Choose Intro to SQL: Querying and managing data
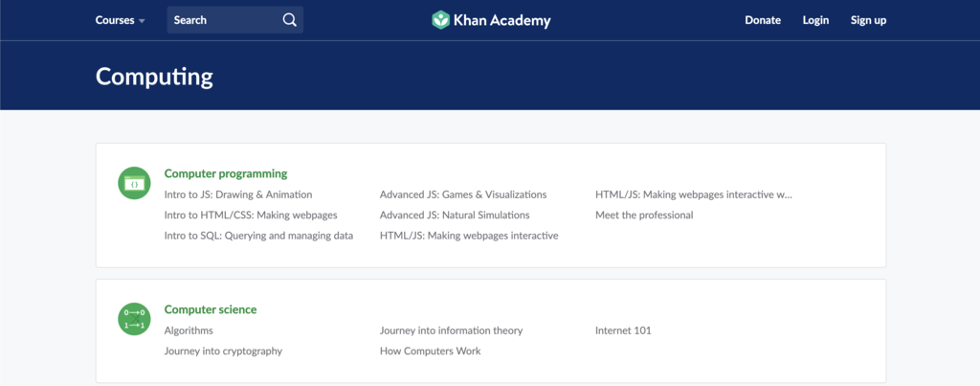This screenshot has width=980, height=386. [x=258, y=236]
